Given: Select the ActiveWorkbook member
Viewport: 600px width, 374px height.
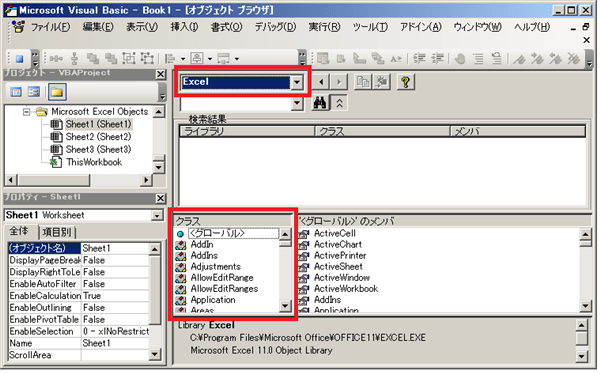Looking at the screenshot, I should click(x=346, y=289).
